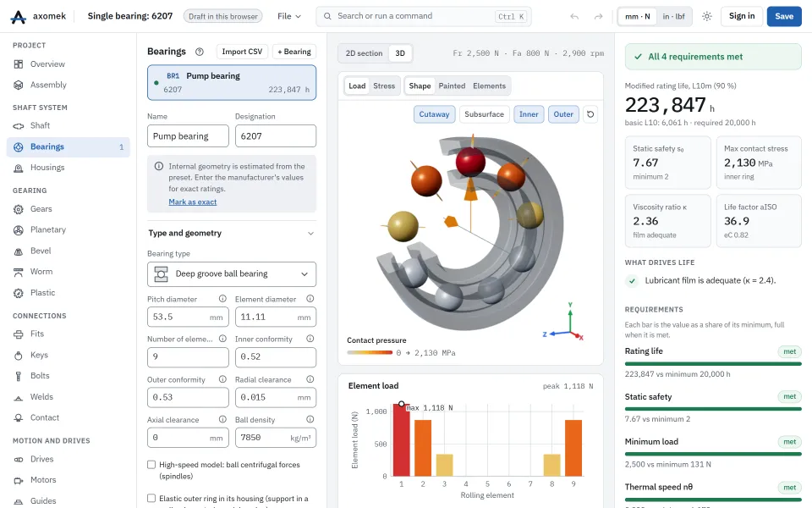
Task: Click the search or command field
Action: pyautogui.click(x=424, y=17)
